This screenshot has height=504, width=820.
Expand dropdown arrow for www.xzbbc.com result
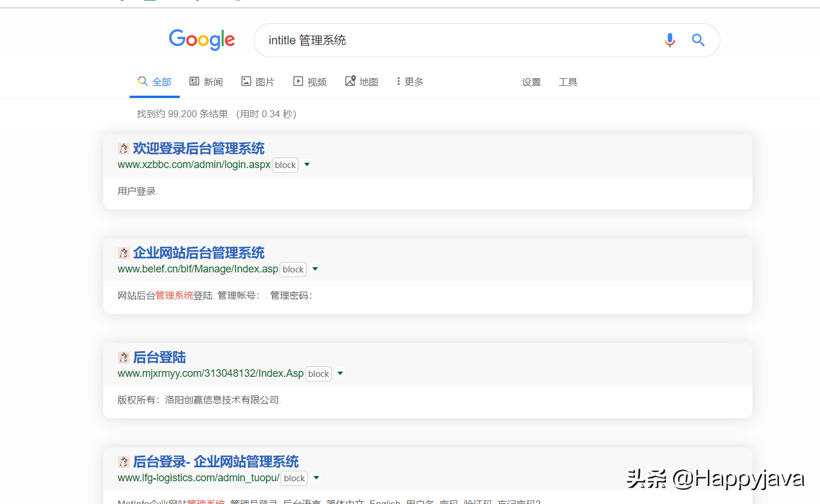pyautogui.click(x=307, y=164)
